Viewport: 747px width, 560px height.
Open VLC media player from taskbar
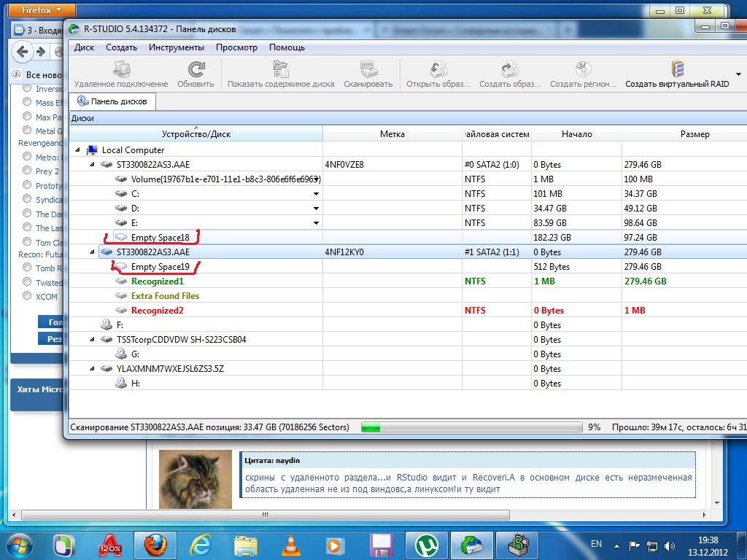[x=291, y=545]
